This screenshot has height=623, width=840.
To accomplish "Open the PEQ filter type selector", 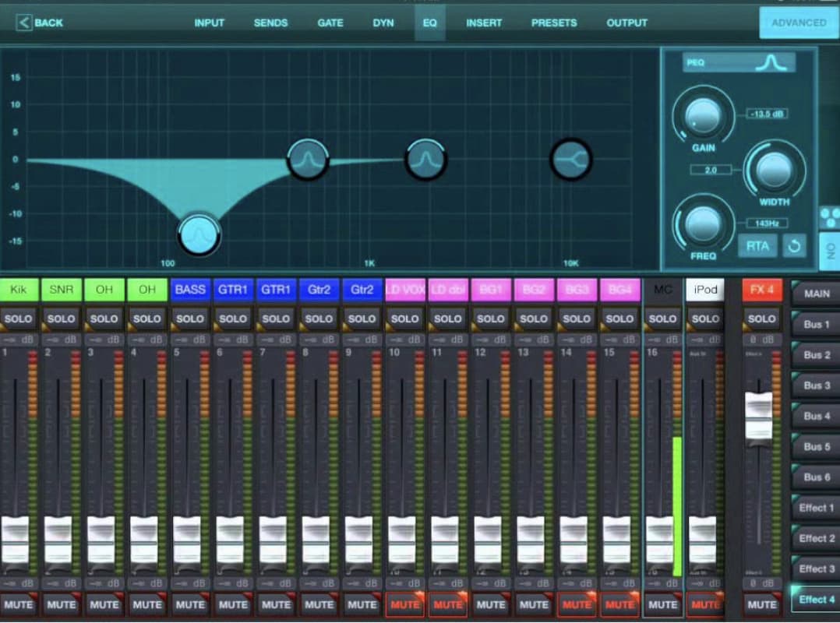I will 739,63.
